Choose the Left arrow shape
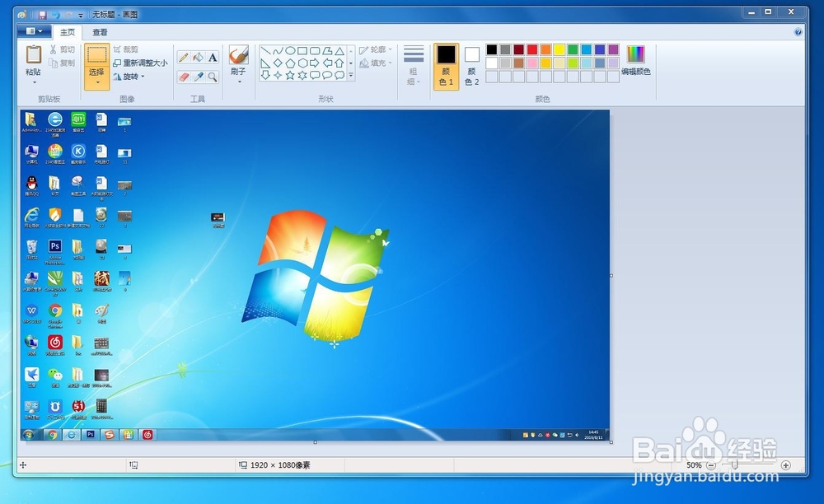824x504 pixels. pyautogui.click(x=327, y=63)
